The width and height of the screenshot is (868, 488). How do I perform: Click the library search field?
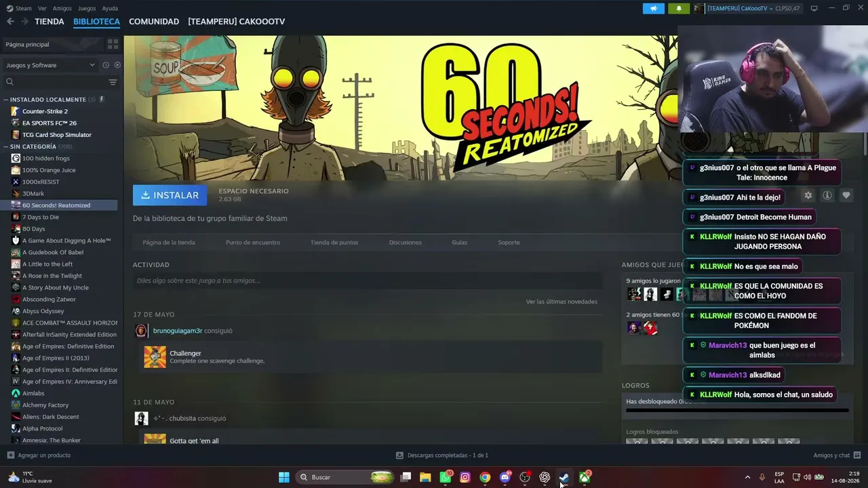coord(54,82)
